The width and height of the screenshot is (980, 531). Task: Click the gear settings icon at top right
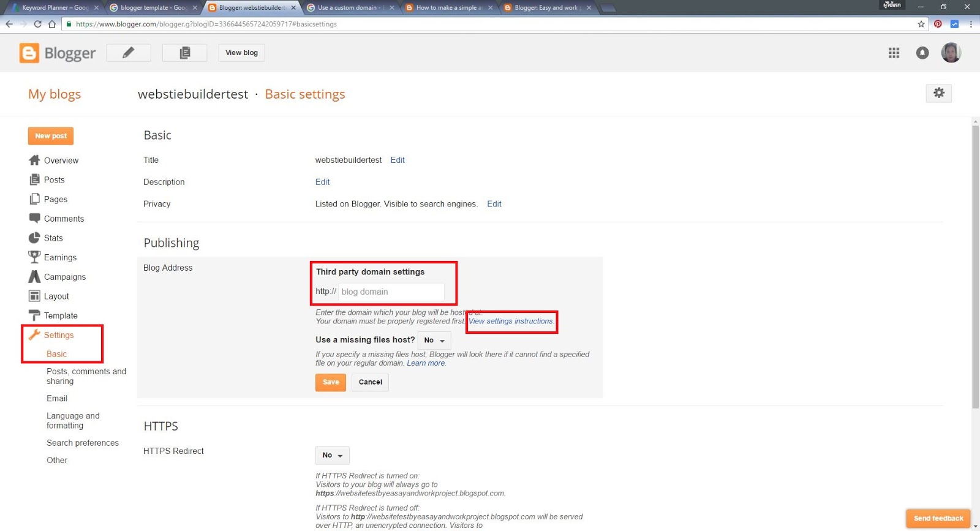tap(939, 93)
